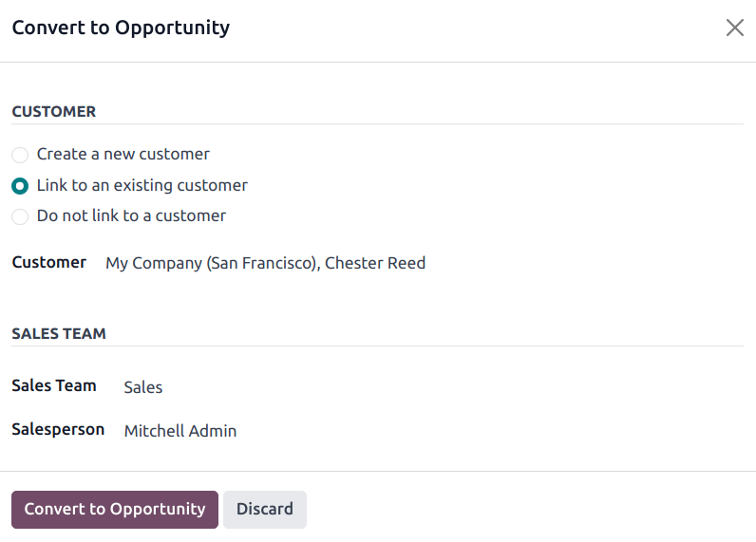The width and height of the screenshot is (756, 542).
Task: Click the Salesperson field label
Action: (x=58, y=430)
